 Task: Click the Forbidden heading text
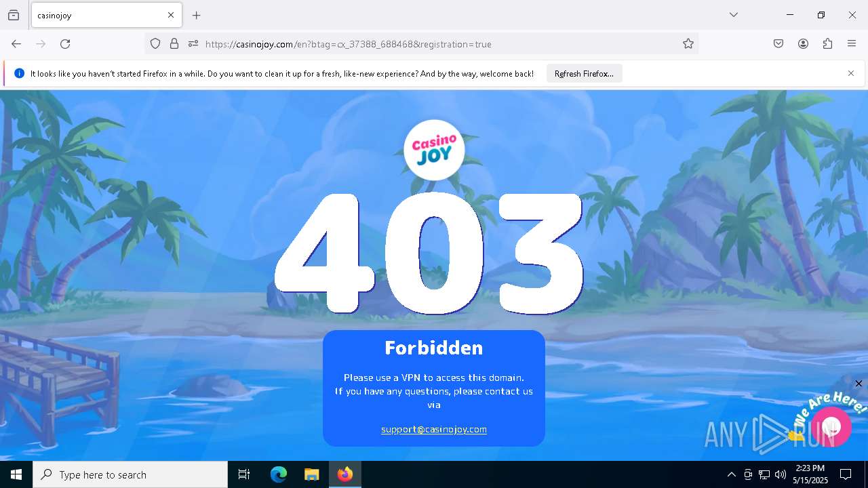(x=434, y=348)
